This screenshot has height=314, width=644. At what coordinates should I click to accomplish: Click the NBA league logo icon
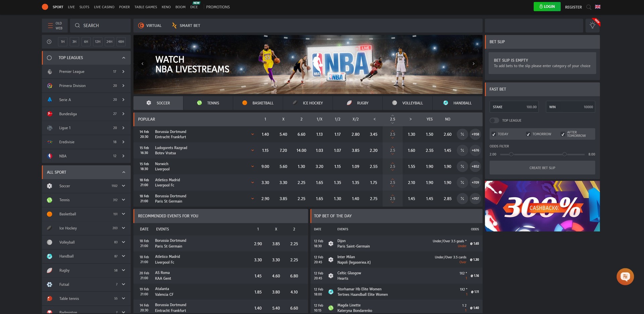pos(50,156)
